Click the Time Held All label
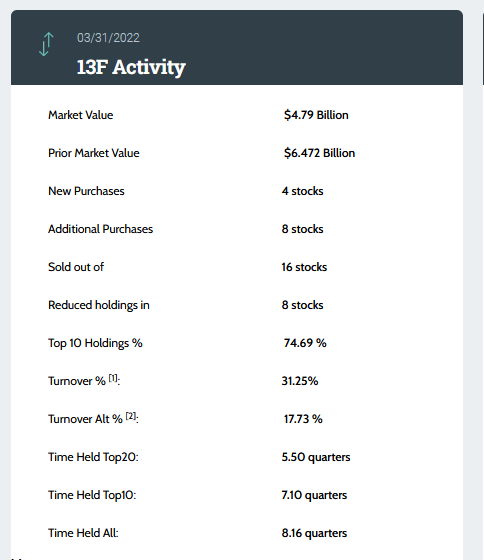 83,533
